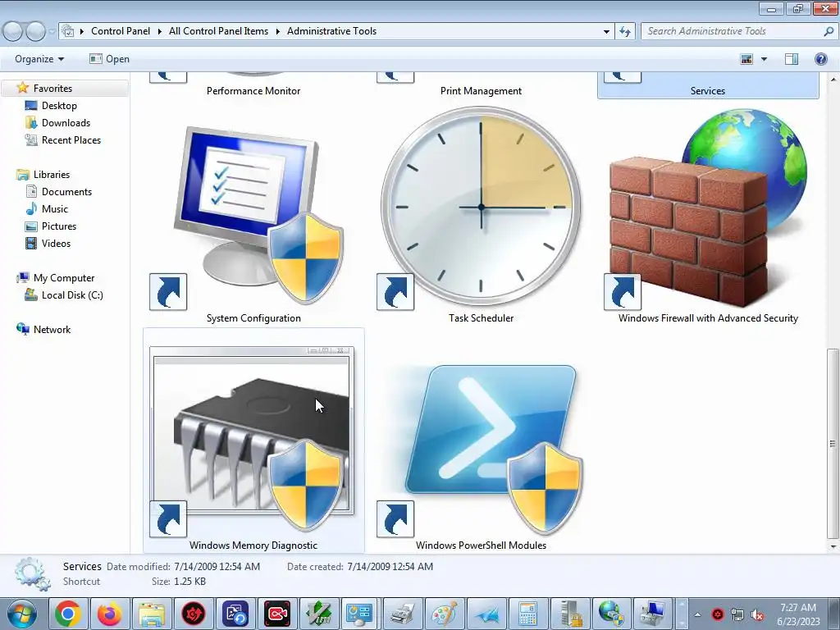
Task: Expand arrow after All Control Panel Items
Action: pyautogui.click(x=277, y=31)
